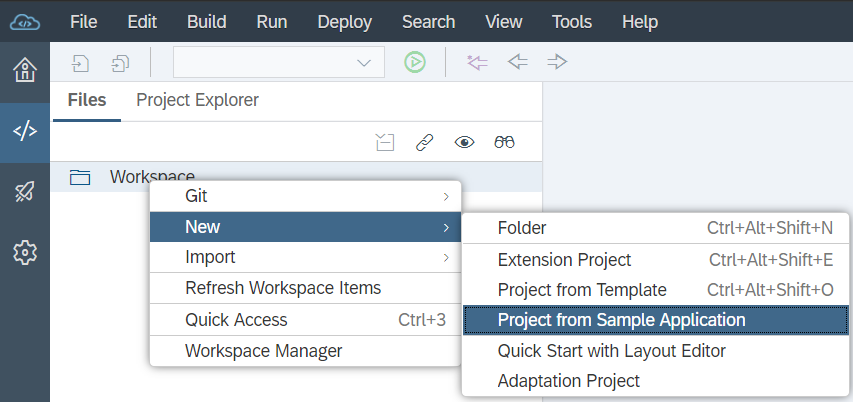
Task: Navigate forward with right arrow icon
Action: pos(557,62)
